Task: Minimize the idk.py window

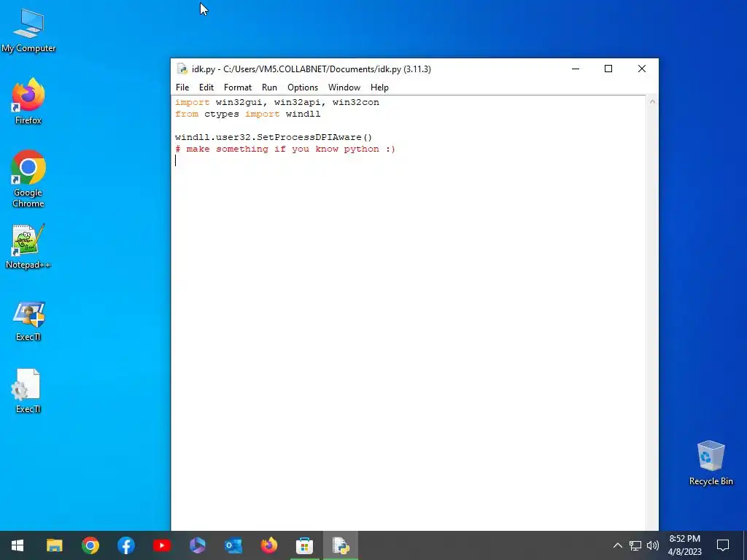Action: [x=576, y=69]
